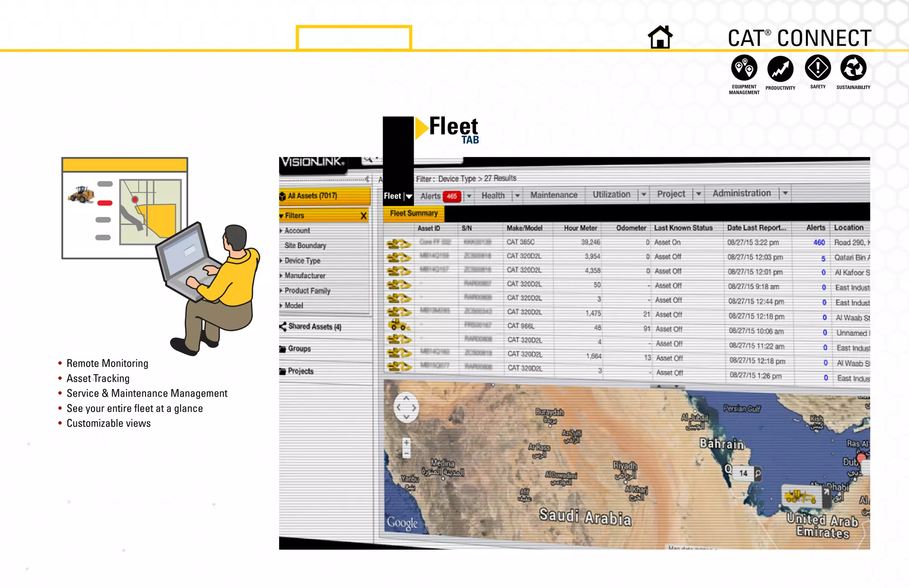This screenshot has width=909, height=588.
Task: Click the Safety icon
Action: click(818, 68)
